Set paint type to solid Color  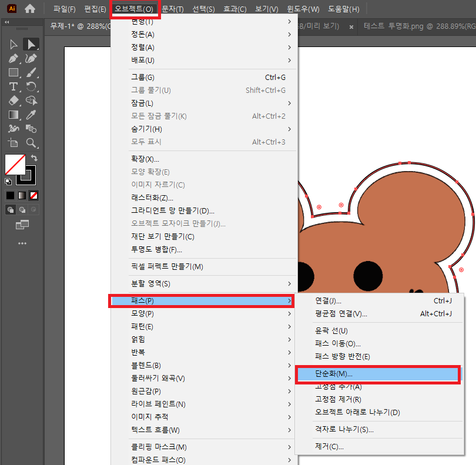tap(11, 196)
